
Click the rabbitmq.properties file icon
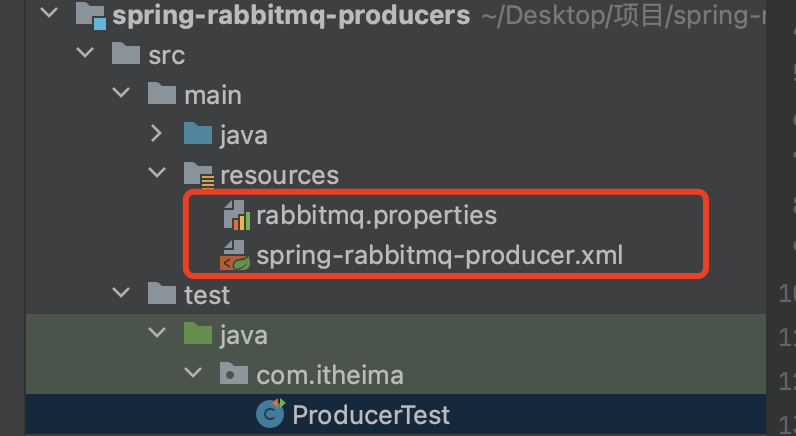pos(235,215)
